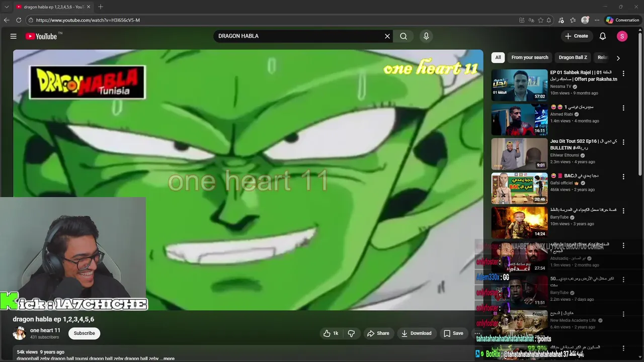
Task: Open the Ahmed Riabi video thumbnail
Action: [x=519, y=119]
